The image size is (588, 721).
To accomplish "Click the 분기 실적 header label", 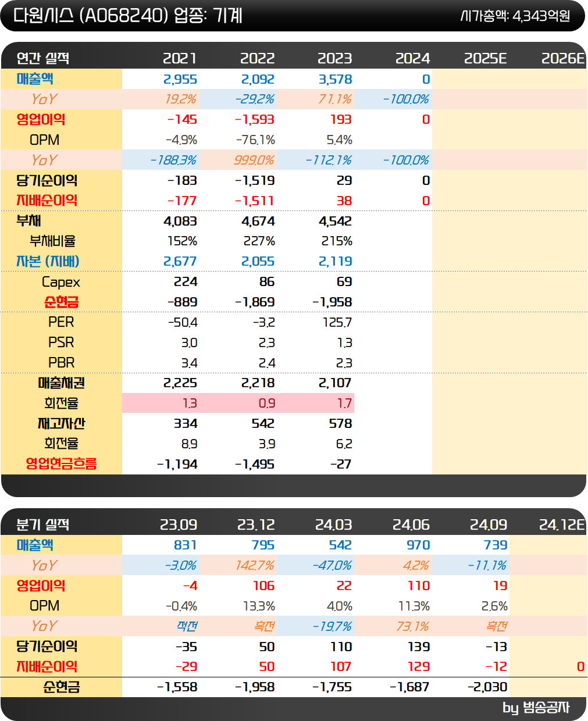I will (x=43, y=524).
